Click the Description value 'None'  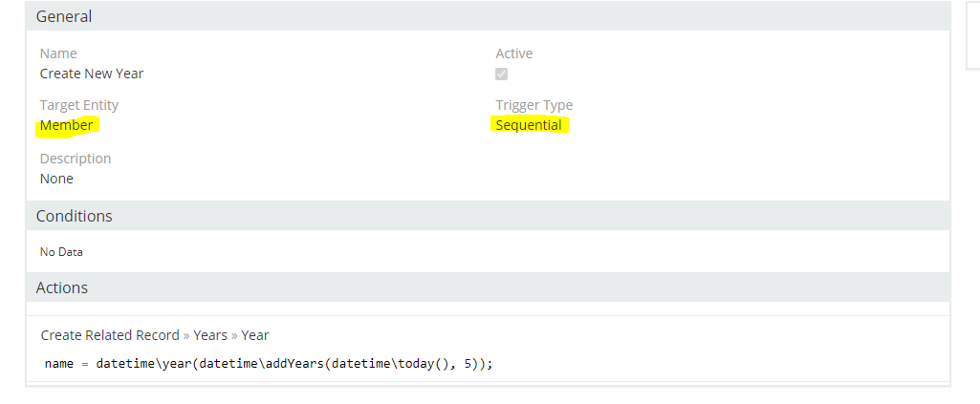tap(56, 179)
